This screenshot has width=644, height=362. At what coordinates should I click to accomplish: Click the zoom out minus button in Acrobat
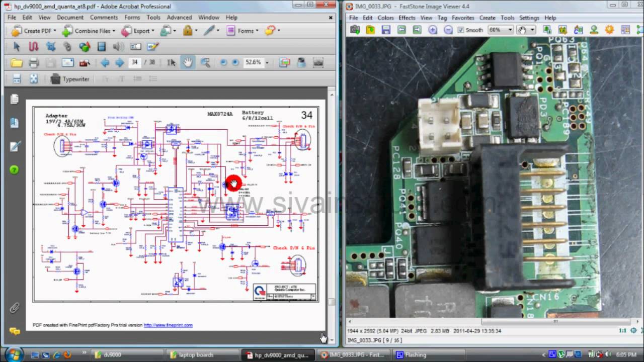point(223,63)
